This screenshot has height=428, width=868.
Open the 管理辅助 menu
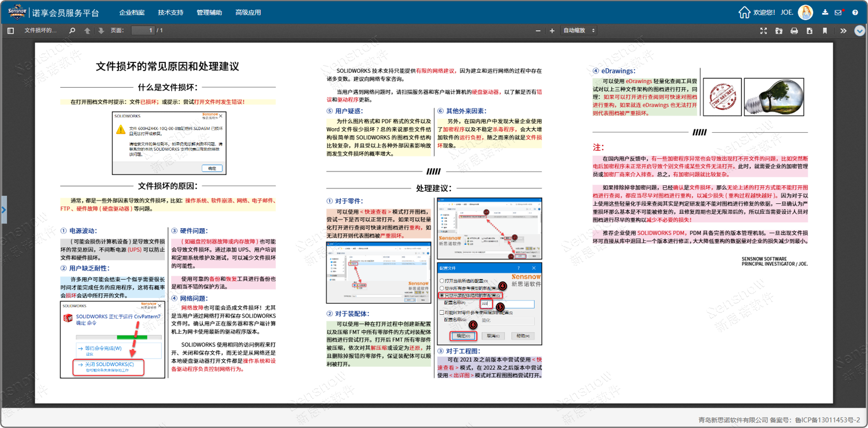coord(209,12)
